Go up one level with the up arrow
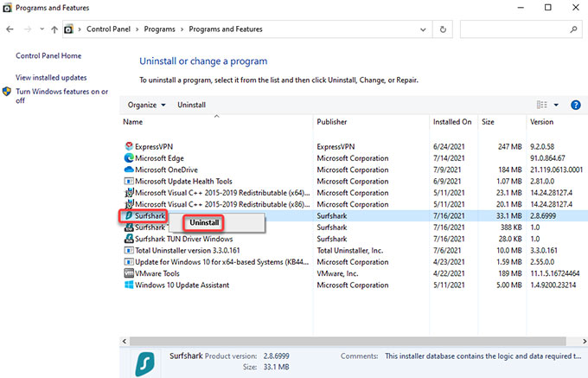The height and width of the screenshot is (378, 588). pyautogui.click(x=54, y=29)
